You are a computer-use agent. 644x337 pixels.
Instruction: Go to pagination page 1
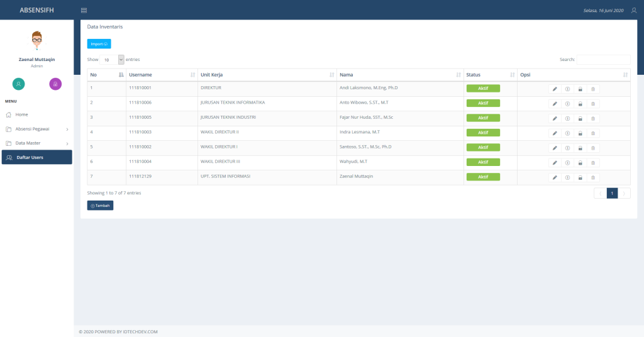point(612,193)
